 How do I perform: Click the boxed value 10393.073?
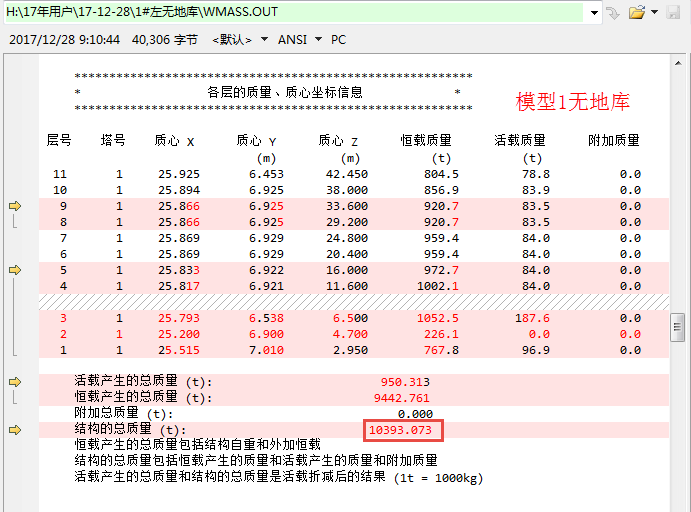click(x=403, y=430)
